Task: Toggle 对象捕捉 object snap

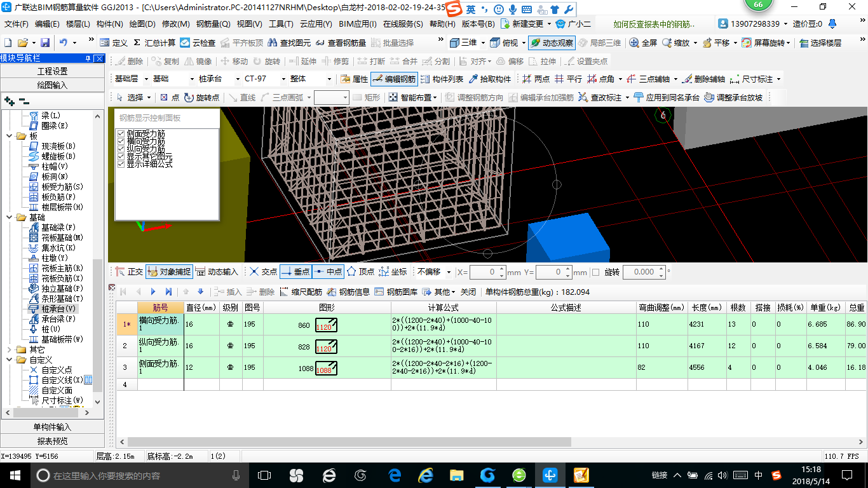Action: point(169,271)
